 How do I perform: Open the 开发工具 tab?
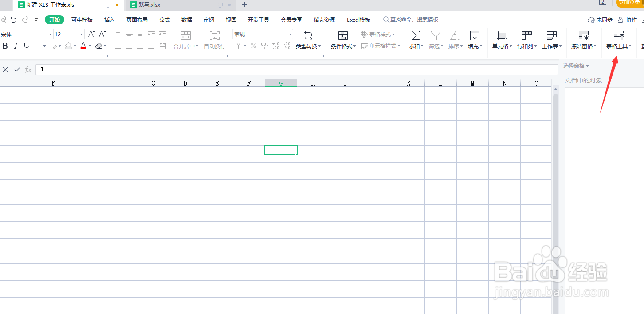(x=259, y=20)
